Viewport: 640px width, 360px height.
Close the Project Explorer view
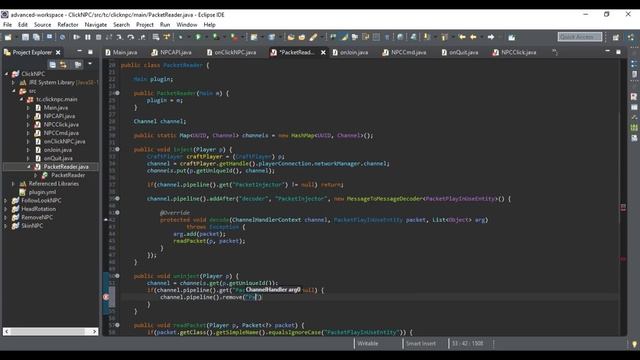[x=58, y=52]
